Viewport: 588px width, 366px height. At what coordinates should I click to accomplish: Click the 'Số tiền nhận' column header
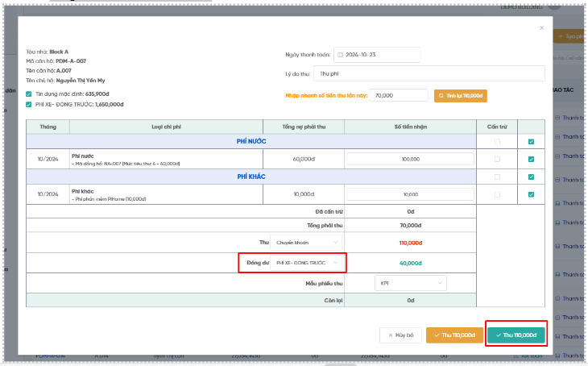410,127
